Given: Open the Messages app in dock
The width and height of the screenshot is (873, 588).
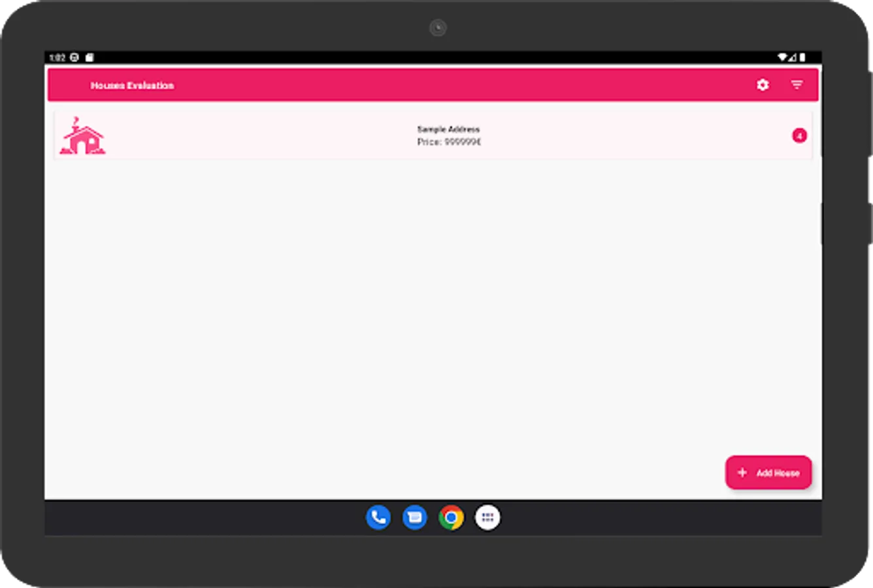Looking at the screenshot, I should coord(415,517).
